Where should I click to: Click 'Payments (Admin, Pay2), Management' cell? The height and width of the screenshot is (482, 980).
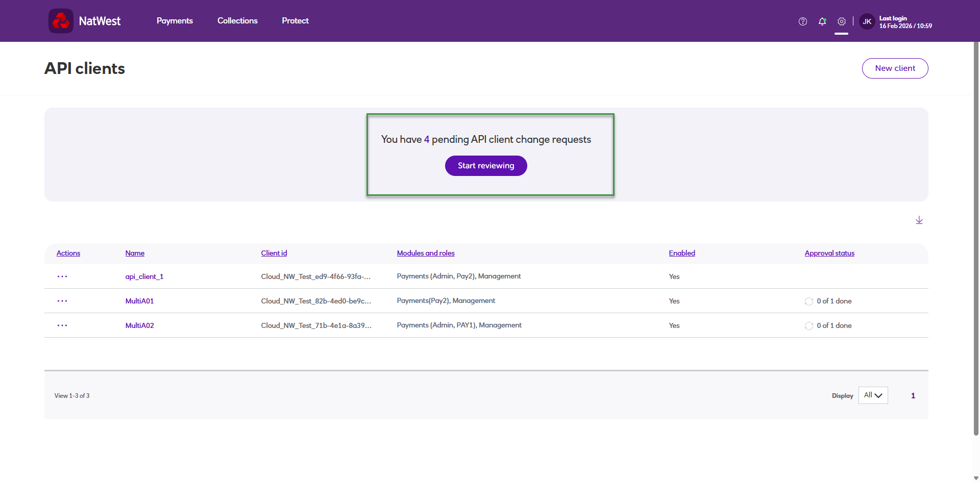pyautogui.click(x=459, y=276)
